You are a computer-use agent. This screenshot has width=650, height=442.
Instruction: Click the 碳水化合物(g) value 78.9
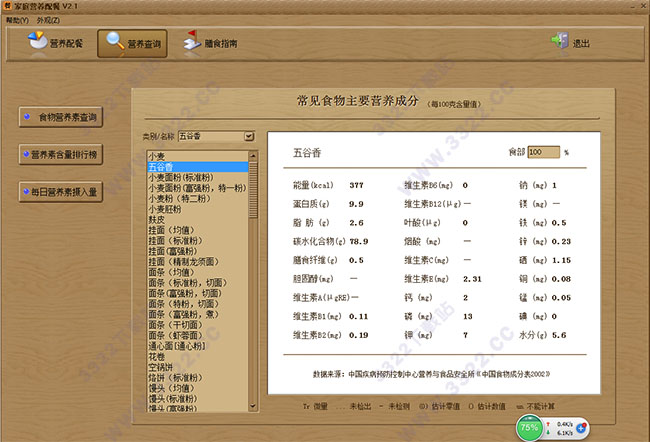pyautogui.click(x=359, y=241)
